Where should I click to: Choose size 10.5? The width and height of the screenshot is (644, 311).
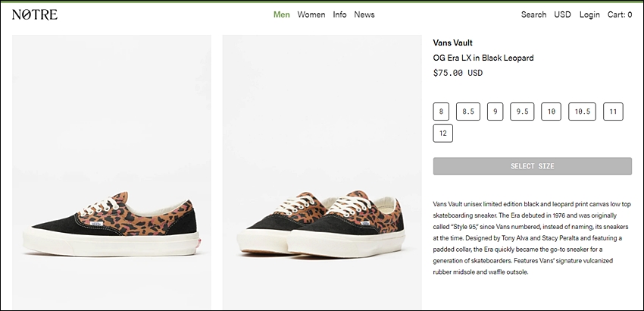pos(582,112)
